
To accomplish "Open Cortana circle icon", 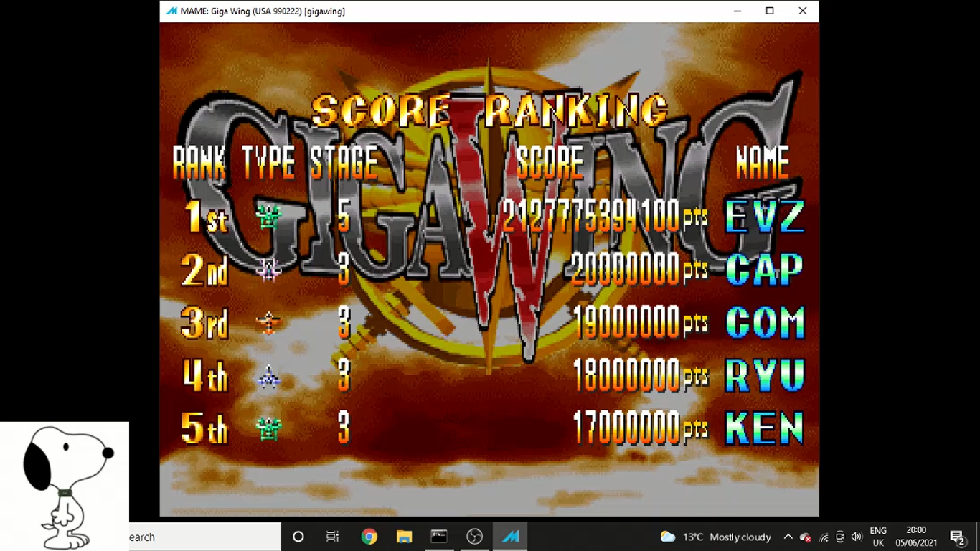I will [x=298, y=537].
